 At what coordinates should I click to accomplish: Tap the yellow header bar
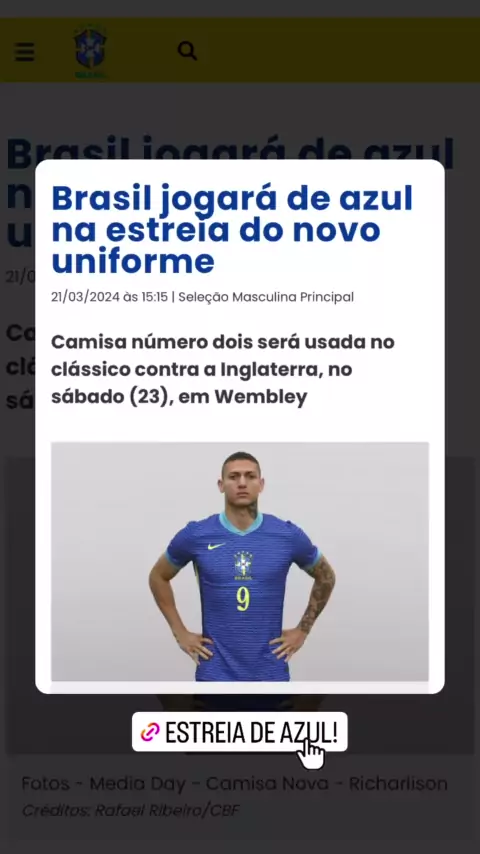pos(240,50)
